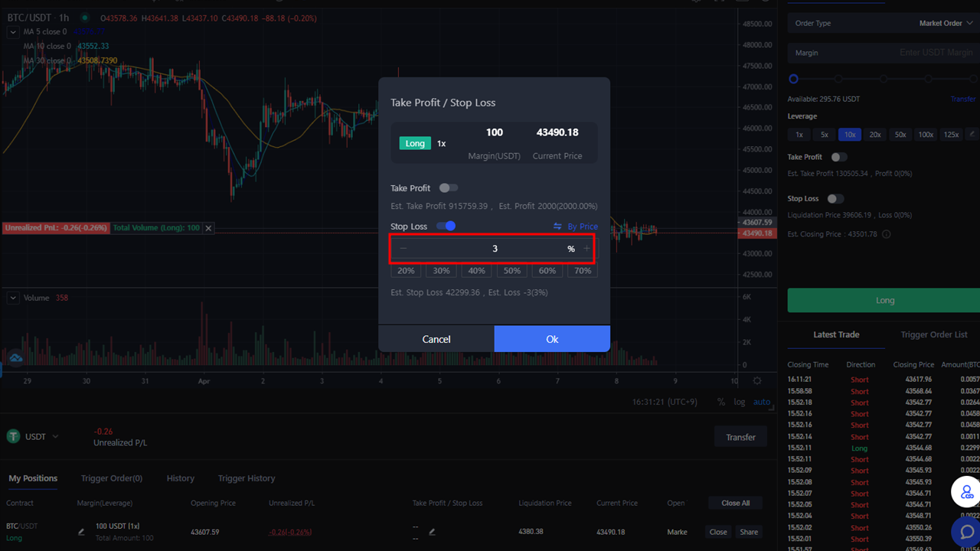Click the green Long order button
Image resolution: width=980 pixels, height=551 pixels.
pos(884,300)
